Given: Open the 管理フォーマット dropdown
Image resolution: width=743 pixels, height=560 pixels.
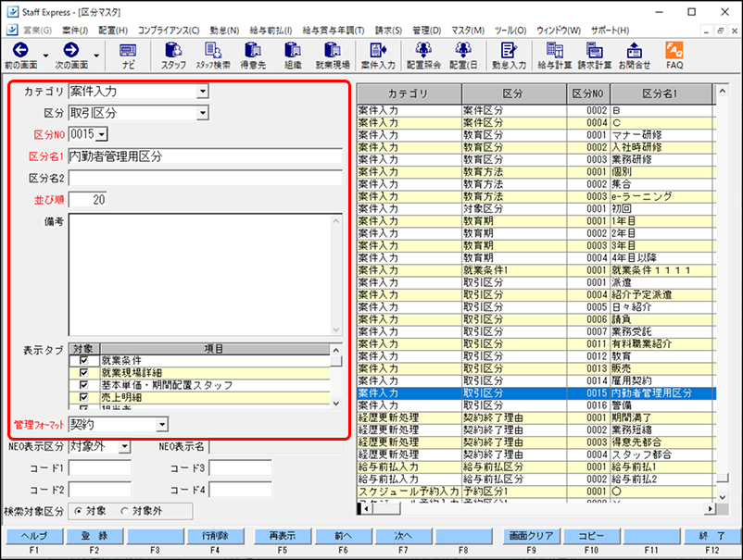Looking at the screenshot, I should point(161,424).
